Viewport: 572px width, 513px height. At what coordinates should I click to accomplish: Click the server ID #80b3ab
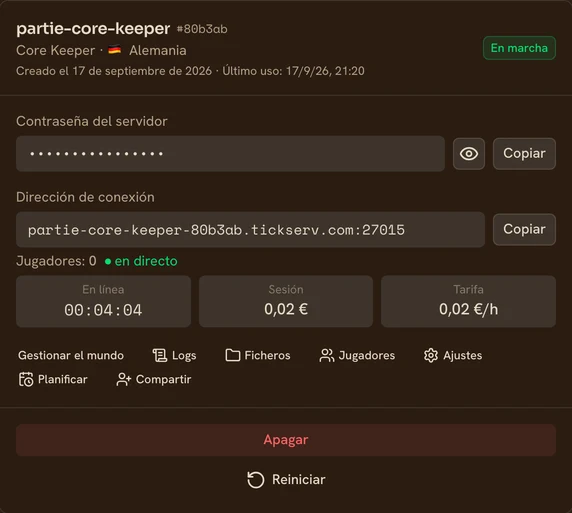pyautogui.click(x=202, y=29)
